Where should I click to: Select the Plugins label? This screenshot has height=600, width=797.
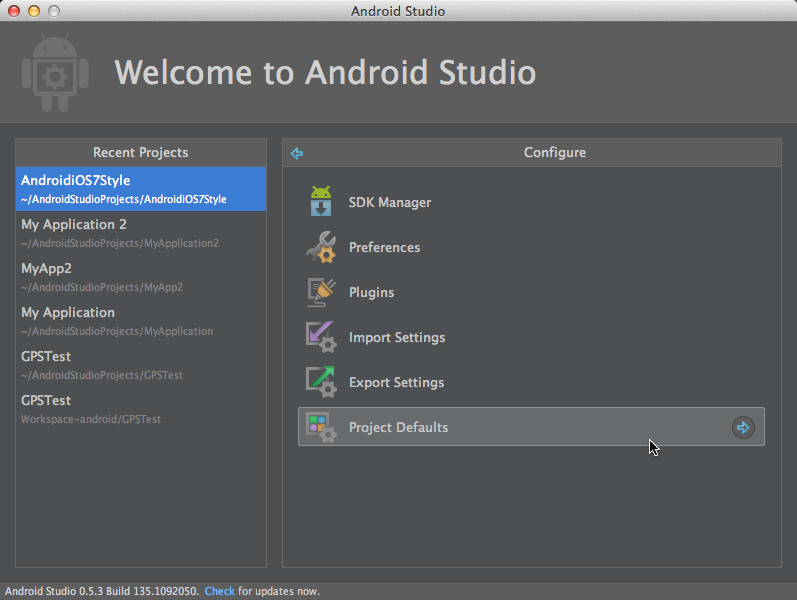pos(371,292)
